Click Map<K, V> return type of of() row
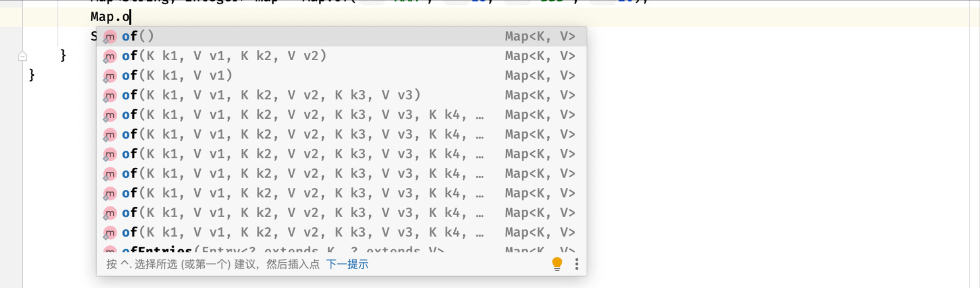The width and height of the screenshot is (980, 288). 540,37
